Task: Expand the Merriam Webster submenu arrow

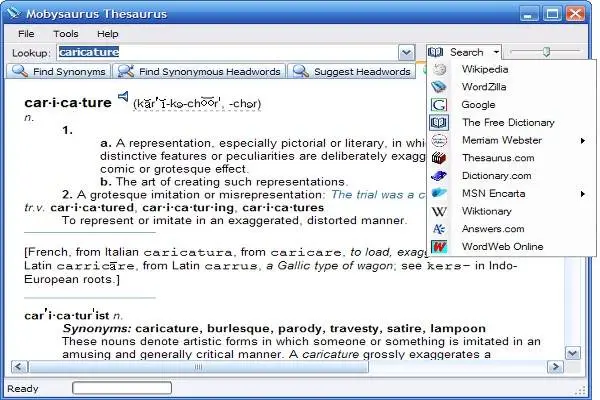Action: [582, 140]
